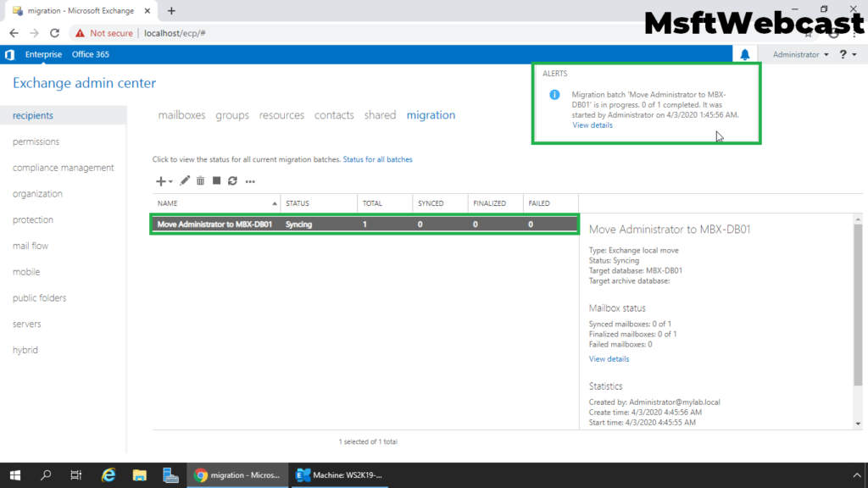868x488 pixels.
Task: Switch to the Chrome migration taskbar window
Action: pyautogui.click(x=237, y=475)
